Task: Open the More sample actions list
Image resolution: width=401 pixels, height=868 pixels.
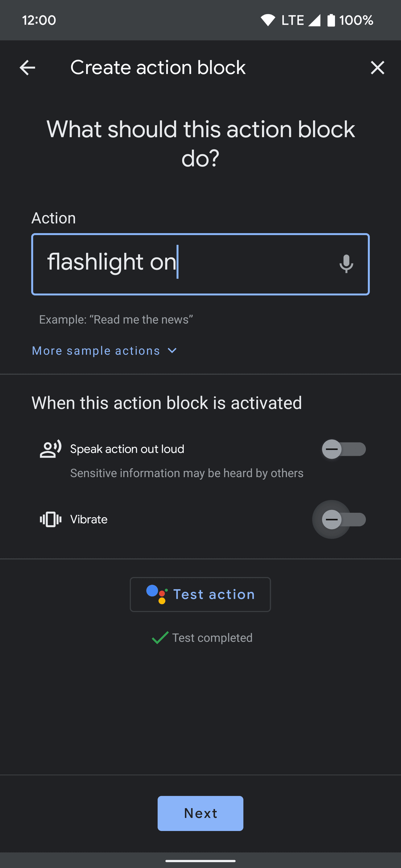Action: 96,351
